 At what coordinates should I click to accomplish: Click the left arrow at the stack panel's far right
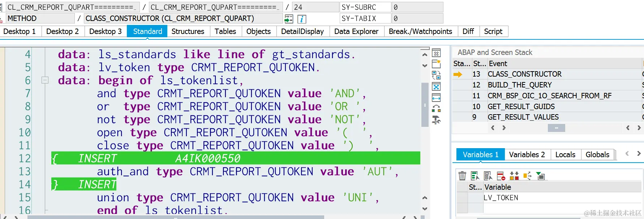click(628, 128)
